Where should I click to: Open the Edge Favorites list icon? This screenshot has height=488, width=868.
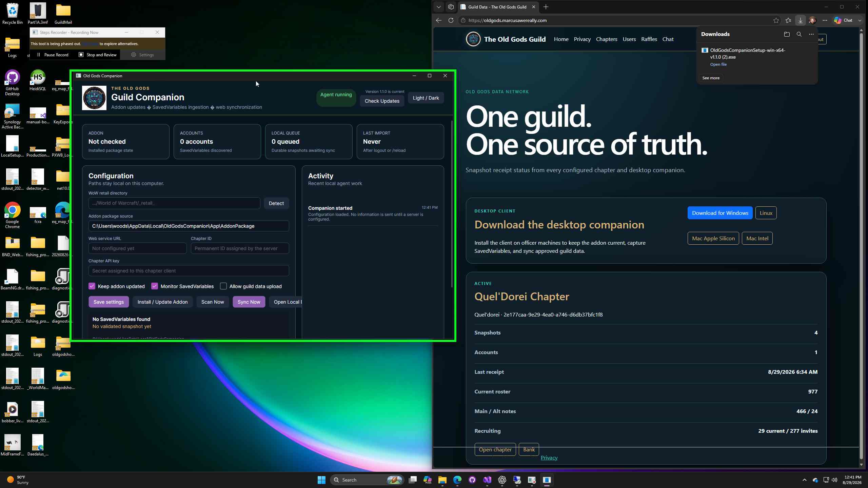(788, 20)
